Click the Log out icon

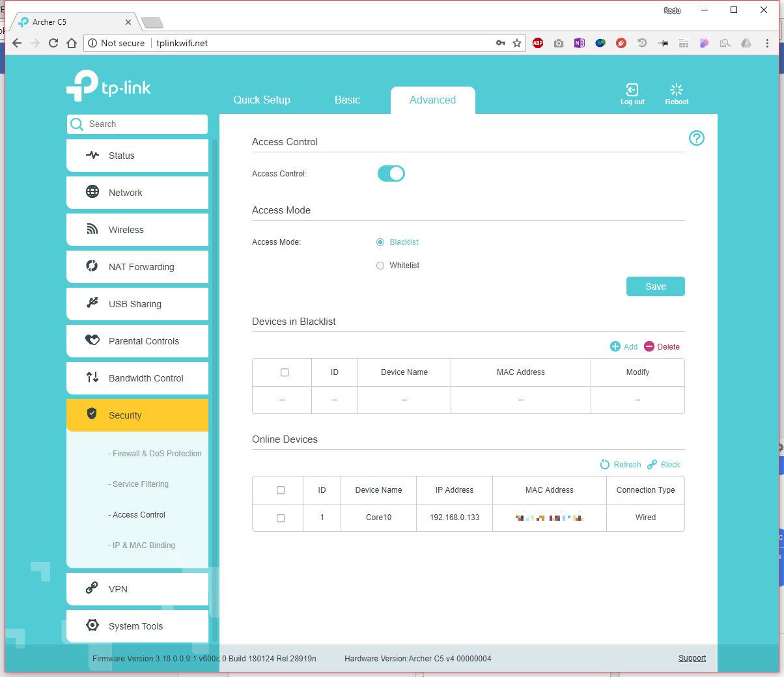pos(632,91)
